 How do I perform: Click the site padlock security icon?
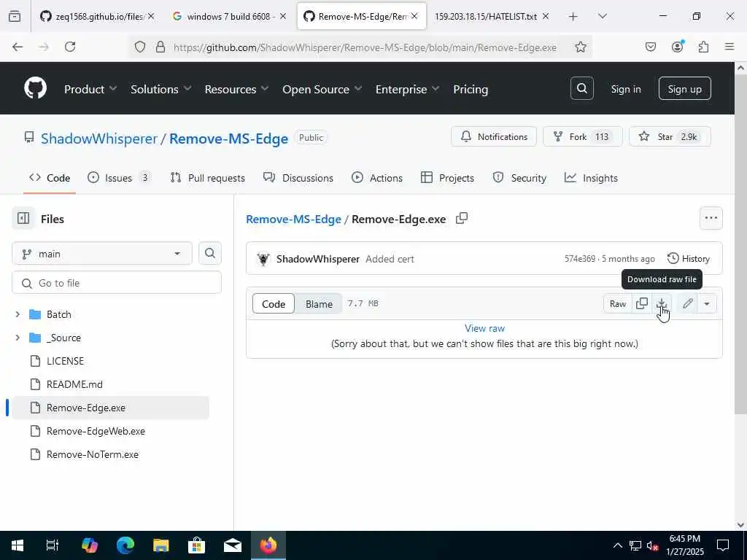point(160,47)
